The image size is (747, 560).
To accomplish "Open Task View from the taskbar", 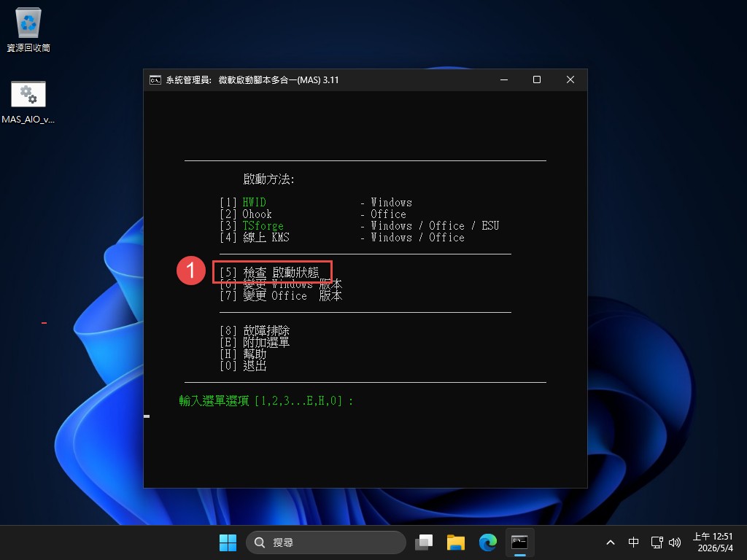I will 424,542.
